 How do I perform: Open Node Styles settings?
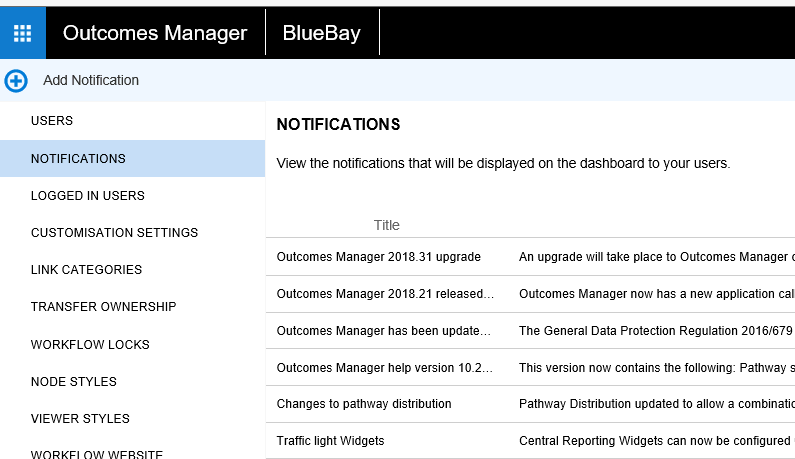(x=74, y=382)
